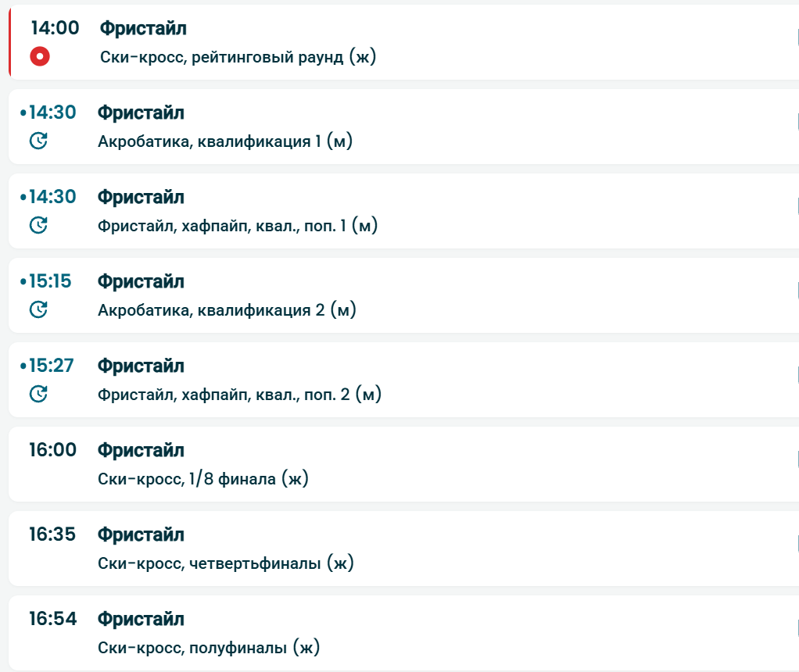Click the clock icon for хафпайп поп. 1
Image resolution: width=799 pixels, height=672 pixels.
click(38, 225)
